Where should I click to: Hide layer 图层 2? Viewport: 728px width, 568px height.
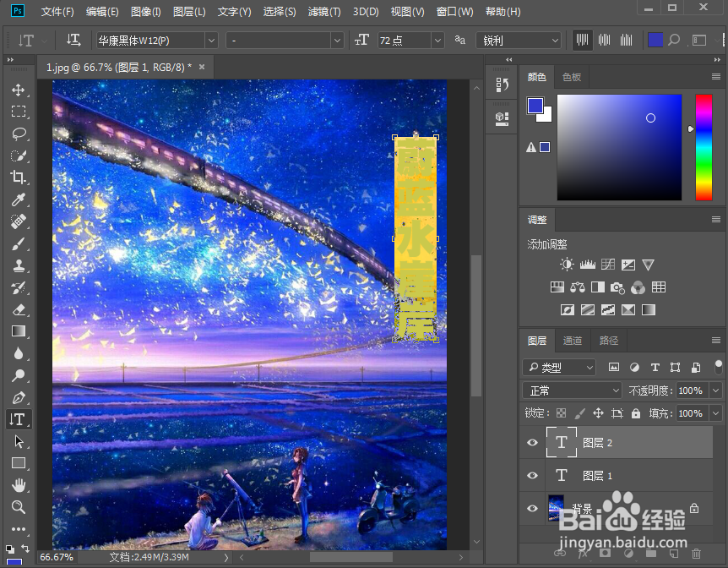click(533, 442)
